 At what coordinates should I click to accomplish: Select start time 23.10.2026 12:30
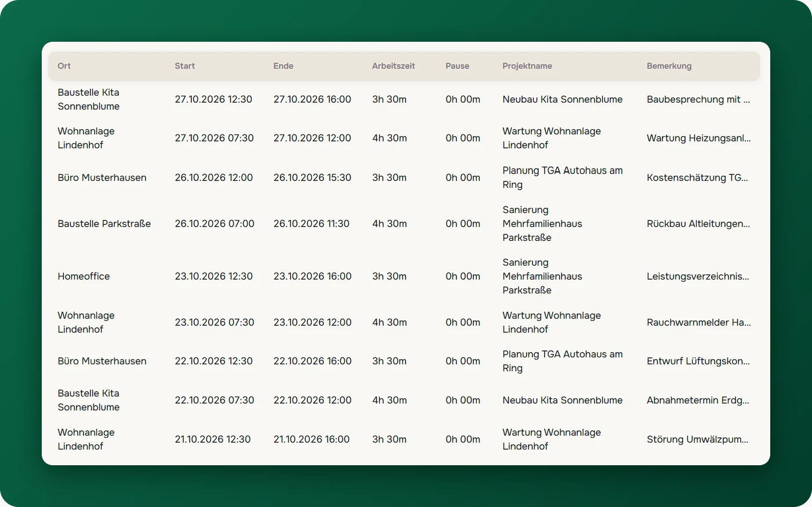coord(213,276)
